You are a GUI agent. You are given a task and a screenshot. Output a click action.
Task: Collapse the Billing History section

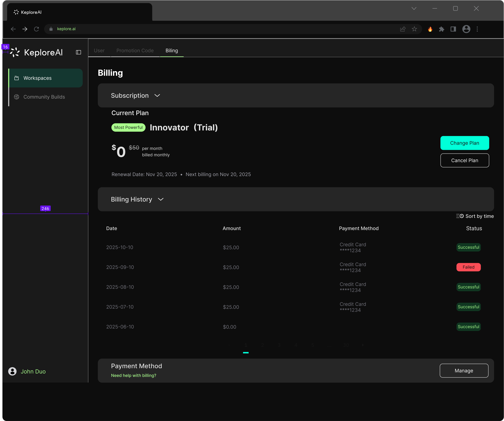point(161,199)
